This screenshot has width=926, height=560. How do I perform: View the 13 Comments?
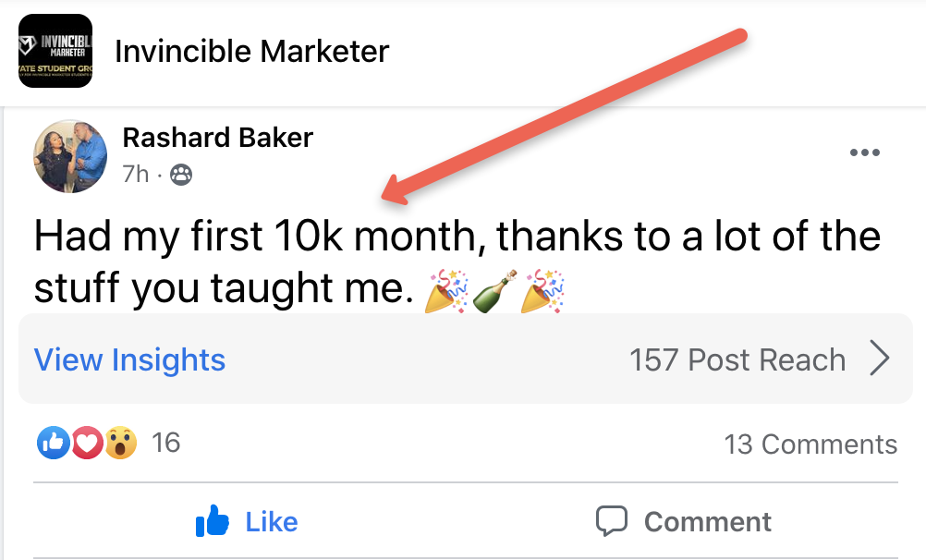pyautogui.click(x=810, y=444)
